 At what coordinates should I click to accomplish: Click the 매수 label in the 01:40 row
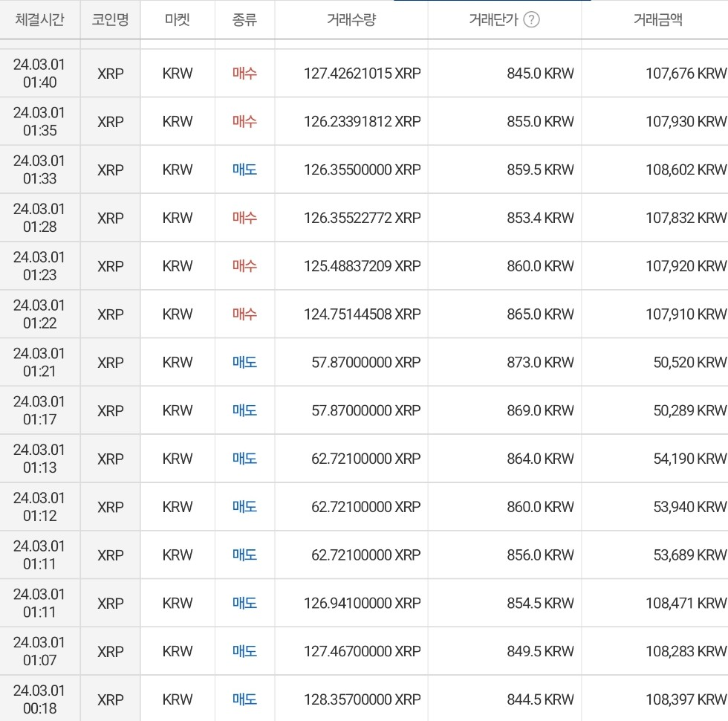[x=244, y=74]
